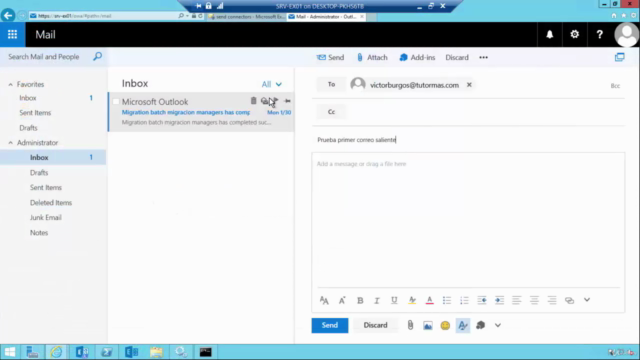This screenshot has height=360, width=640.
Task: Open the Junk Email folder
Action: (x=45, y=218)
